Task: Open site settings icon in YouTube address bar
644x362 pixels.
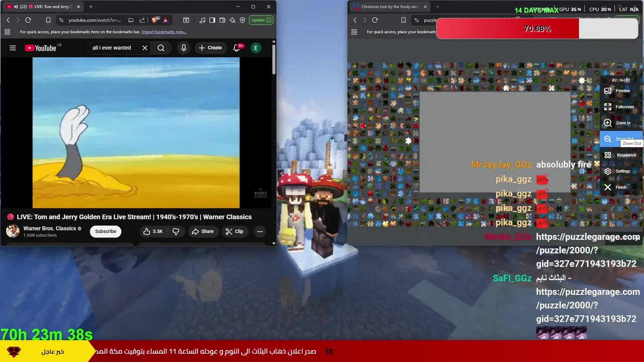Action: click(x=61, y=20)
